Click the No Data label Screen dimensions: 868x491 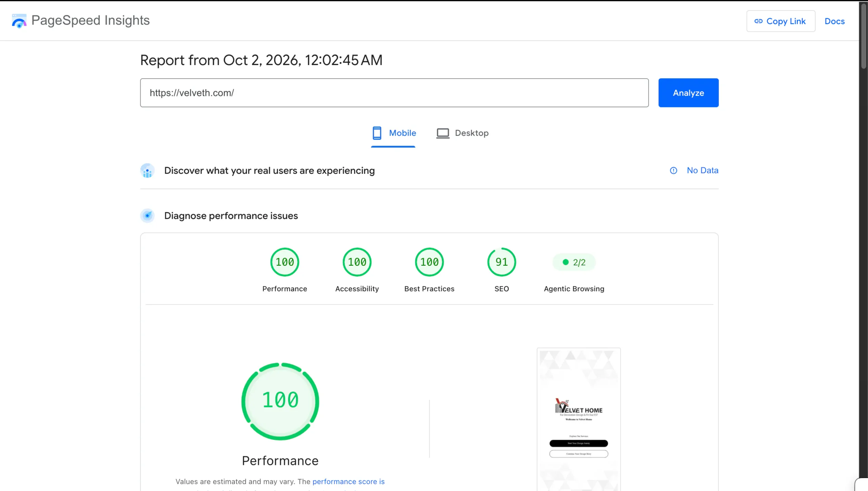coord(703,170)
